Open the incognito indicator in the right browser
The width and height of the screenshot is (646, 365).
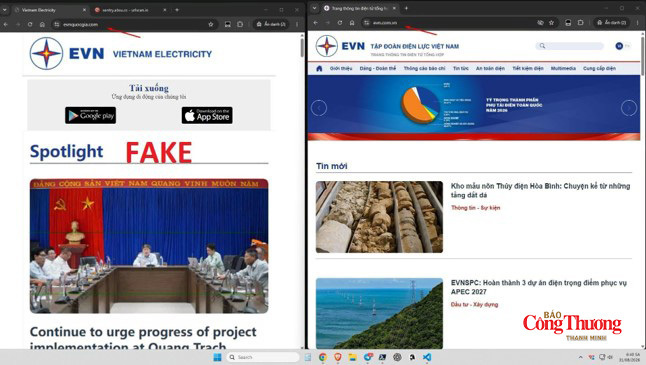(x=611, y=23)
